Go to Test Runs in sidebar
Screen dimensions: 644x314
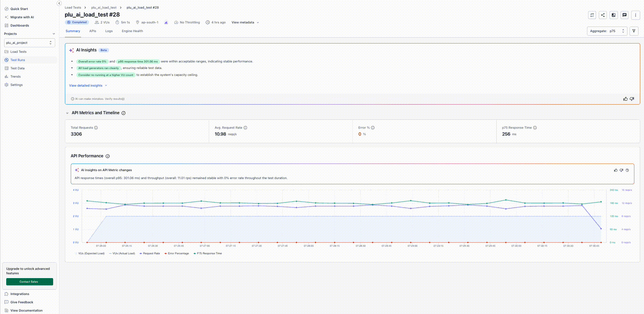(x=18, y=60)
